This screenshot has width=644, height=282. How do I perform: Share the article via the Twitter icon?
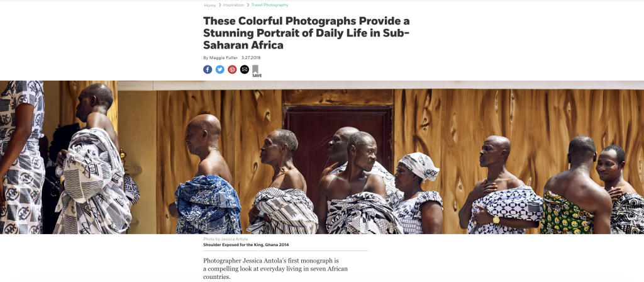coord(220,69)
